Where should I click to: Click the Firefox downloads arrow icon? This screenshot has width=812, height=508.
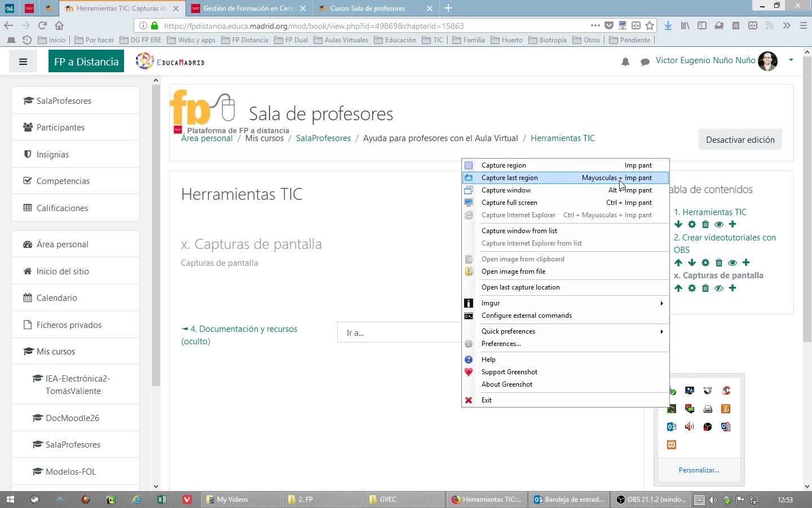(668, 25)
